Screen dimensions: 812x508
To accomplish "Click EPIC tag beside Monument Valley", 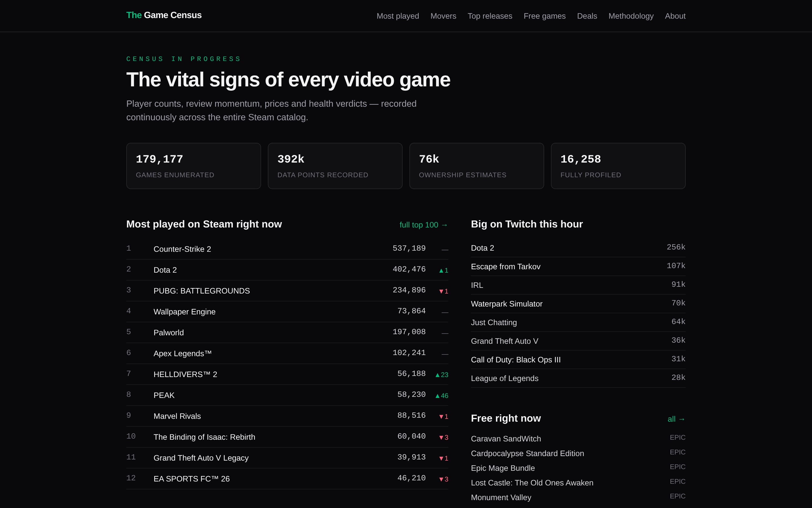I will (678, 496).
